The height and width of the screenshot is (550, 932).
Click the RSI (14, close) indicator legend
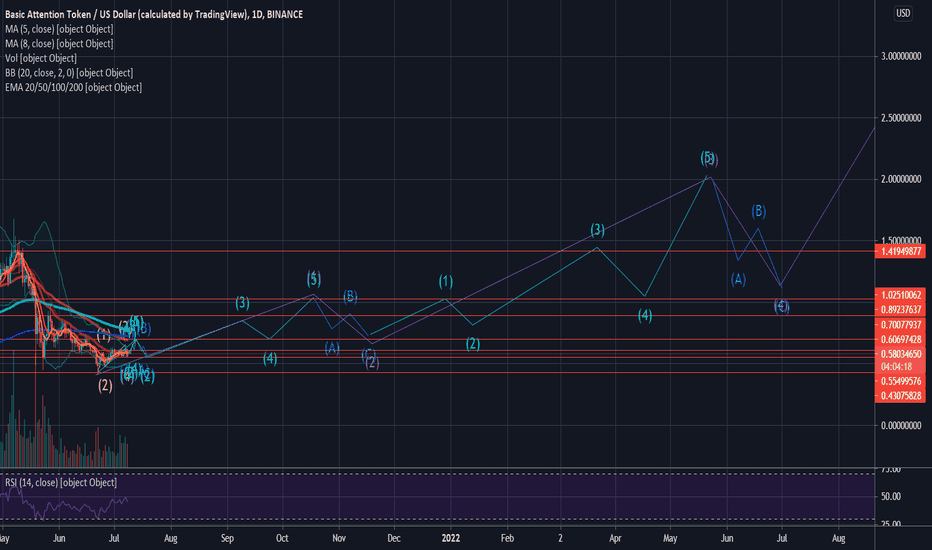(61, 482)
